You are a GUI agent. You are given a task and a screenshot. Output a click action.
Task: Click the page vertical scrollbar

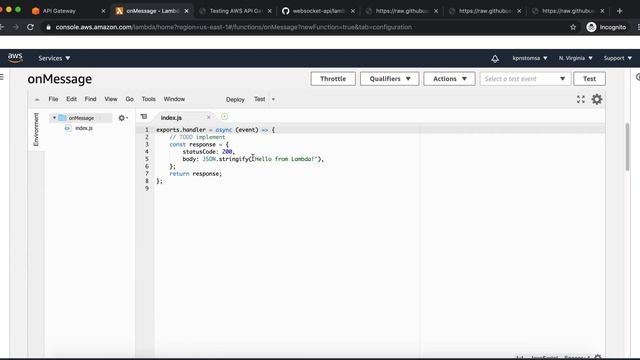click(x=627, y=147)
